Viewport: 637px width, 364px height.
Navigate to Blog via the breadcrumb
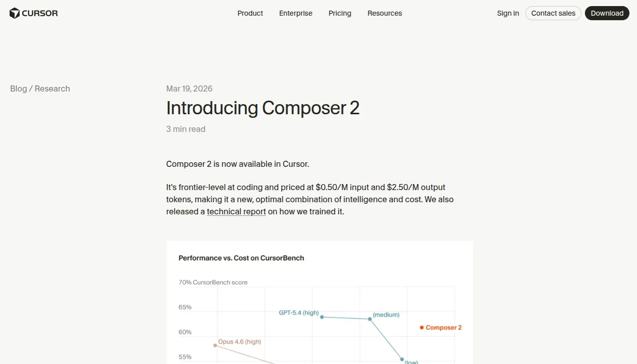(18, 88)
